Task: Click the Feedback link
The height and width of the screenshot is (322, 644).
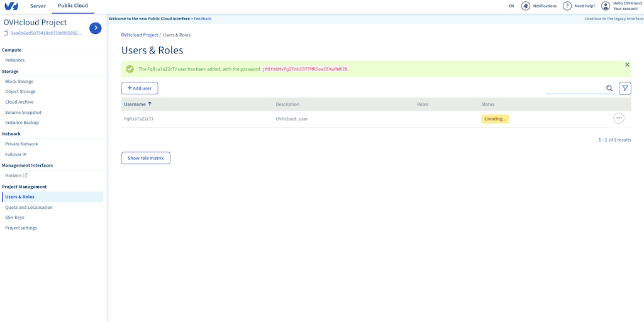Action: [x=203, y=18]
